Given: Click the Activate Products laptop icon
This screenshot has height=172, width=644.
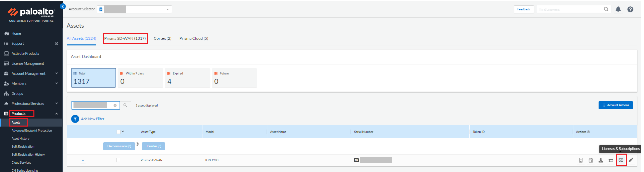Looking at the screenshot, I should point(6,53).
